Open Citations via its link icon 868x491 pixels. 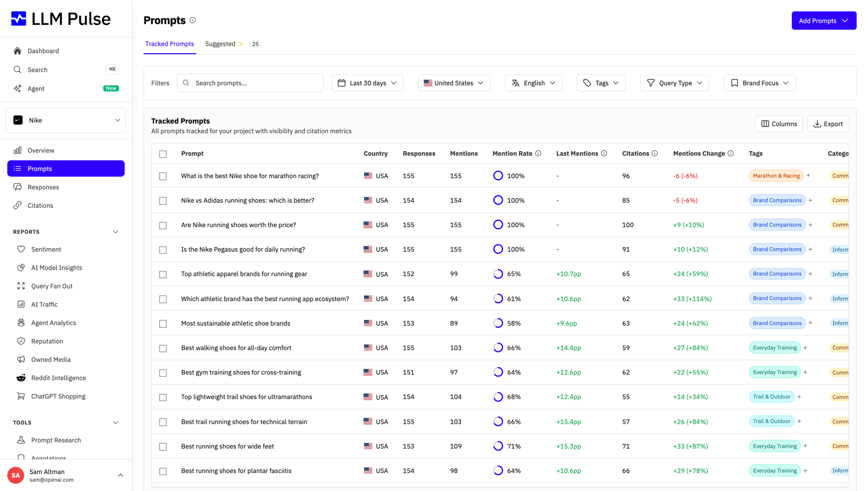(17, 205)
